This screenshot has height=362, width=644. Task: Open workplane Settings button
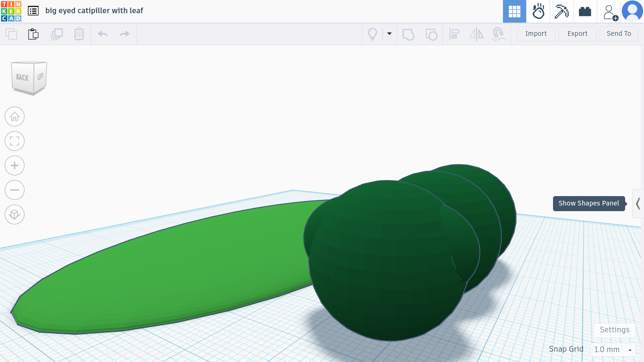[x=615, y=330]
